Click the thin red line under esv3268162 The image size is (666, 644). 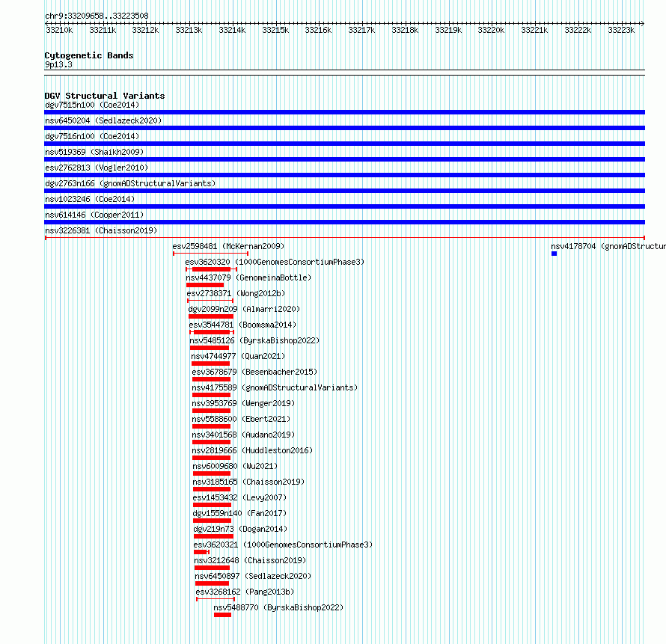pyautogui.click(x=216, y=599)
